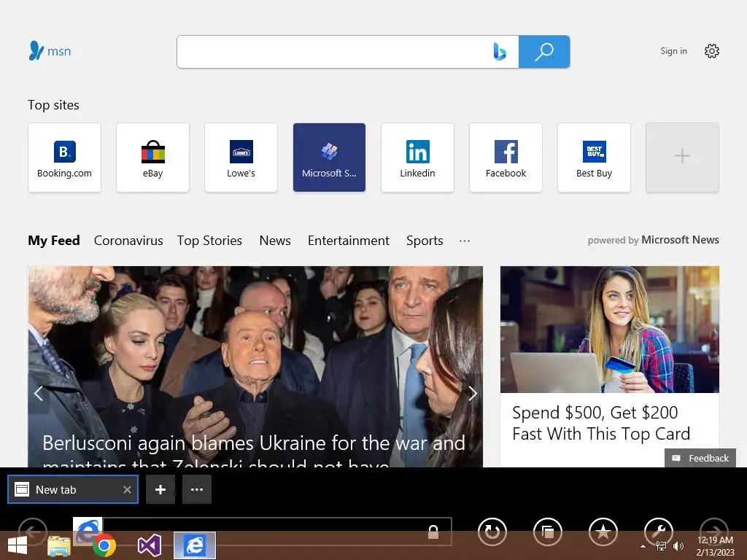
Task: Click the browser forward button
Action: (x=714, y=532)
